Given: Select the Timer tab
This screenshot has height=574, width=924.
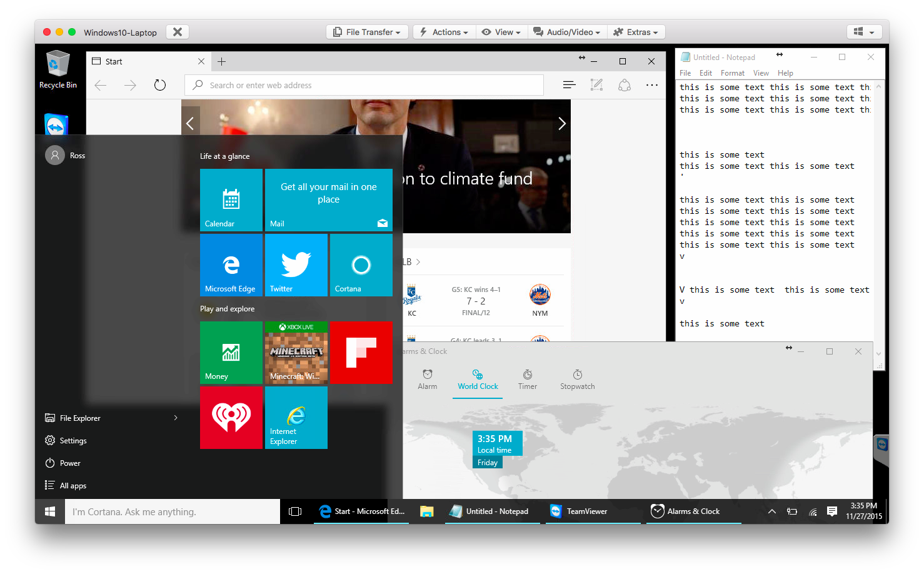Looking at the screenshot, I should 527,379.
